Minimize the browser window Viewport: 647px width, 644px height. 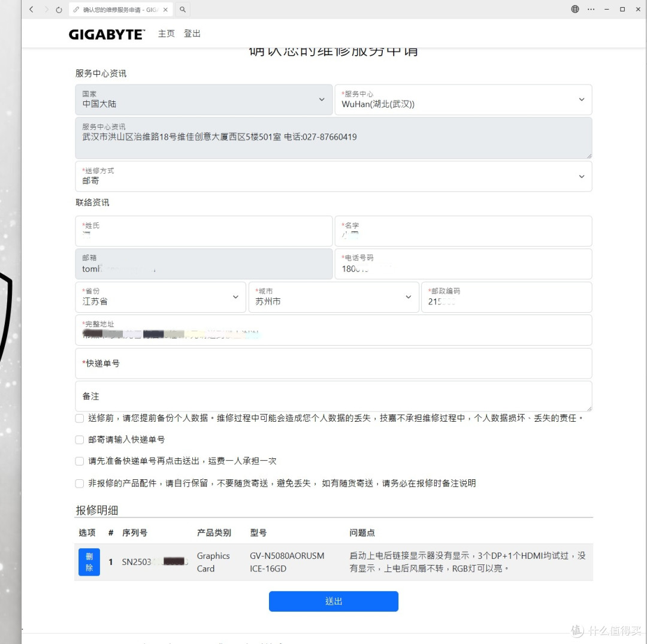click(x=606, y=9)
